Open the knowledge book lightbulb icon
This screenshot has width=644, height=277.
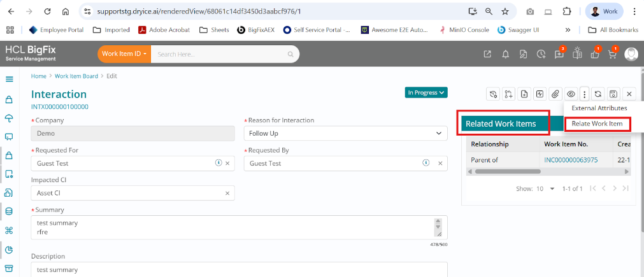pos(578,53)
